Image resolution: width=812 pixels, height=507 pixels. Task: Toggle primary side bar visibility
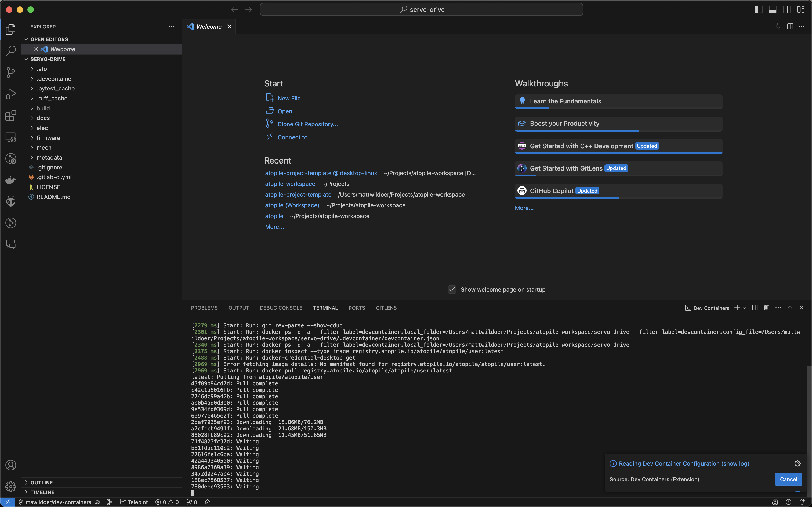[x=758, y=9]
